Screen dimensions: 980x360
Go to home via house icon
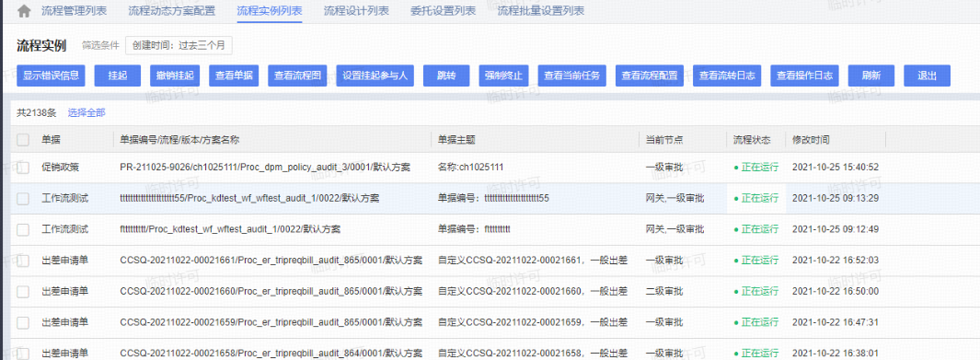[24, 11]
